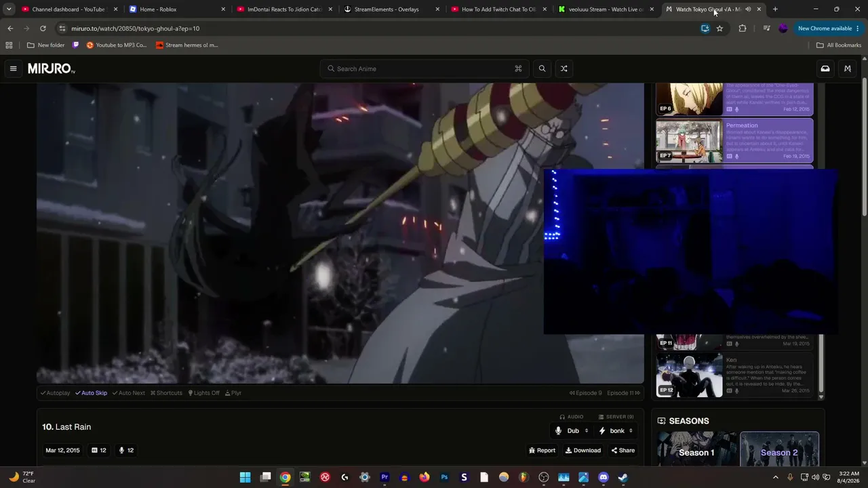The width and height of the screenshot is (868, 488).
Task: Pick a random anime with shuffle icon
Action: pyautogui.click(x=564, y=68)
